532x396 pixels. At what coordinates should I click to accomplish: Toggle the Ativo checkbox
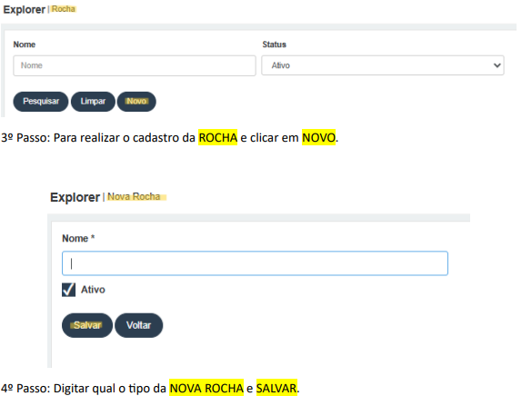(68, 290)
